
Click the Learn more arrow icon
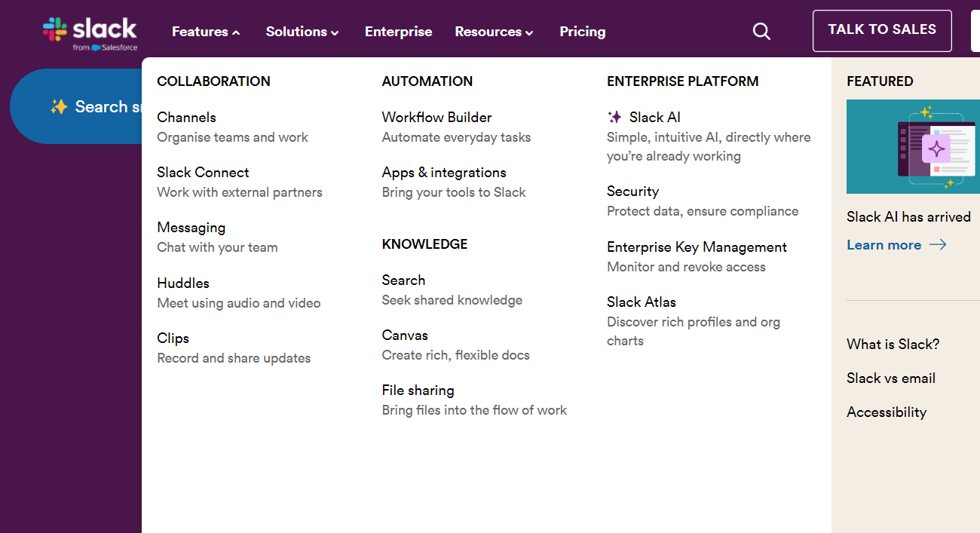(938, 245)
